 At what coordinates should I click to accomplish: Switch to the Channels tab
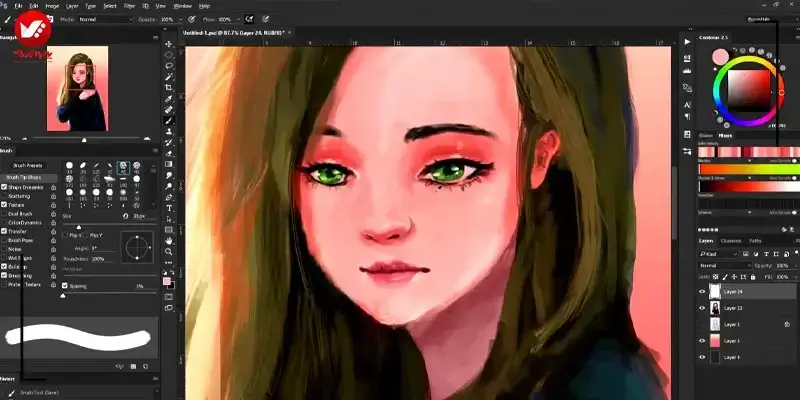[x=731, y=241]
